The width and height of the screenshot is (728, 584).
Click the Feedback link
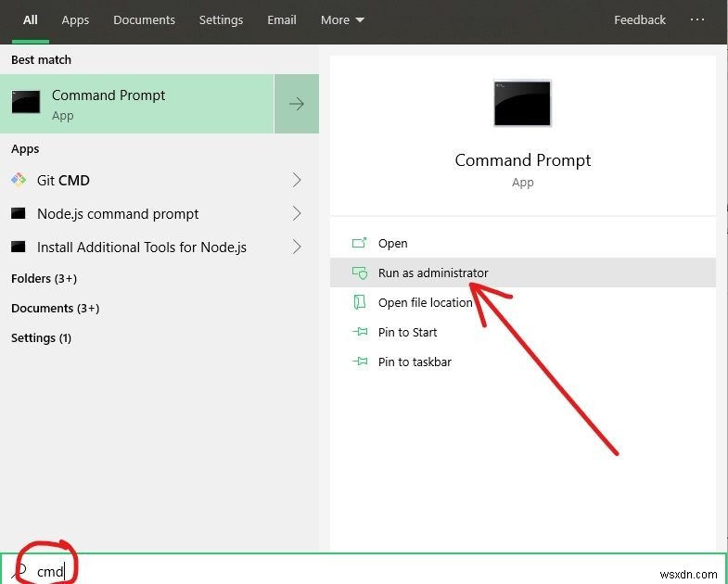639,20
